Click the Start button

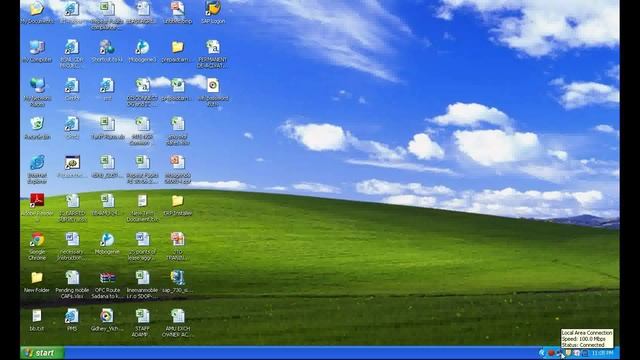tap(42, 353)
